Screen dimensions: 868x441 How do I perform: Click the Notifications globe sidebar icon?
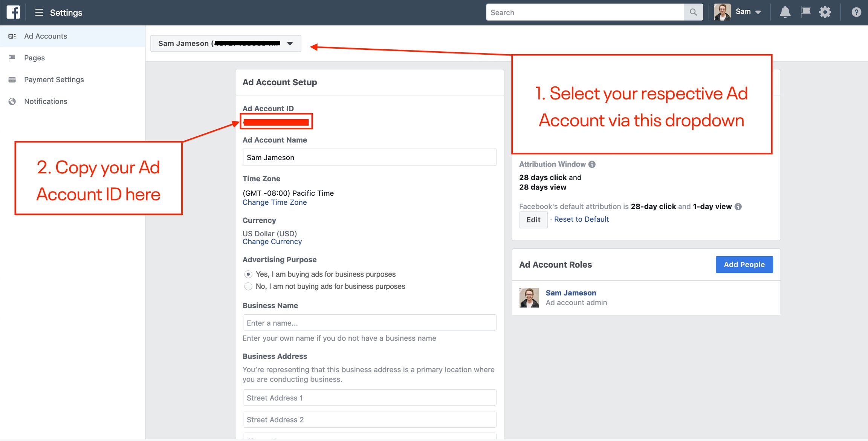coord(12,101)
